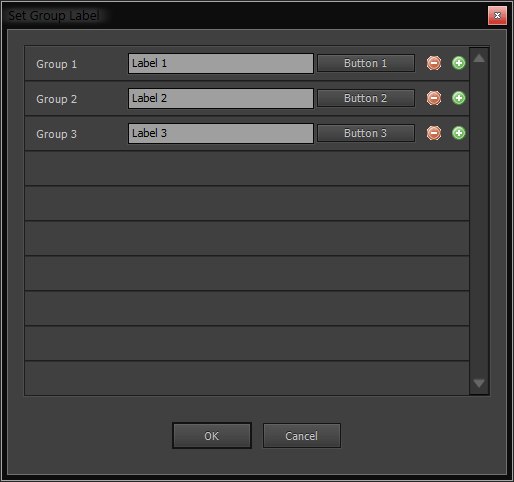Focus the Label 2 text field
514x482 pixels.
point(221,98)
